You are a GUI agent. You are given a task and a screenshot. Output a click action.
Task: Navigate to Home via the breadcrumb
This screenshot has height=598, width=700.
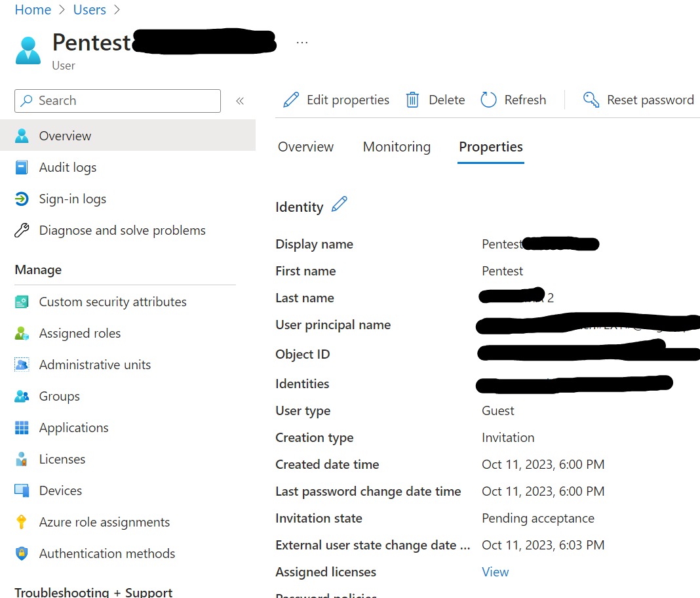[x=33, y=9]
